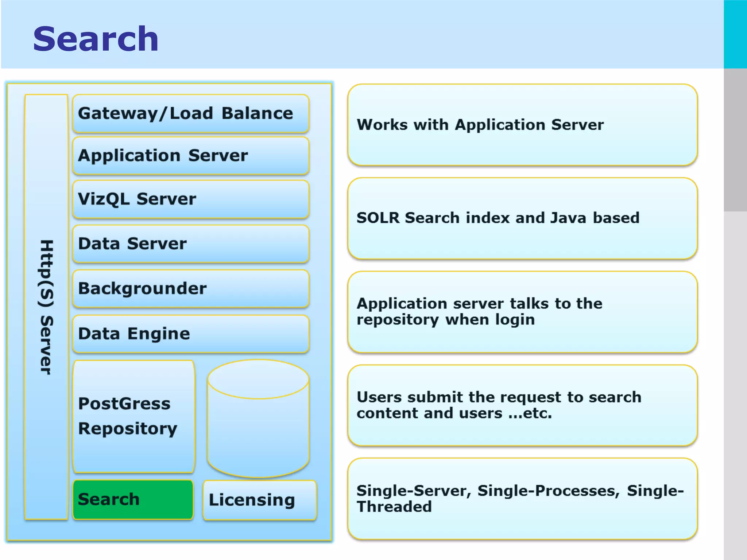Select the Data Engine box
Image resolution: width=747 pixels, height=560 pixels.
pyautogui.click(x=191, y=334)
